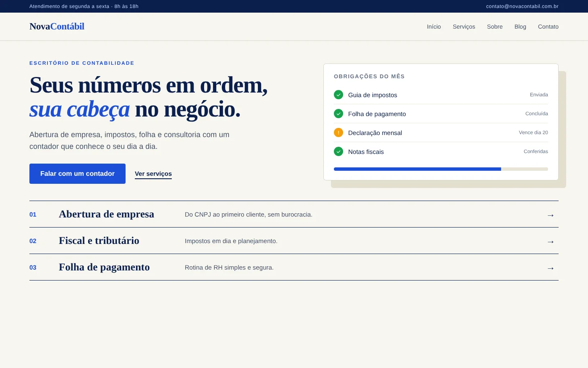Click the 'Atendimento de segunda a sexta' notice
588x368 pixels.
pyautogui.click(x=84, y=6)
